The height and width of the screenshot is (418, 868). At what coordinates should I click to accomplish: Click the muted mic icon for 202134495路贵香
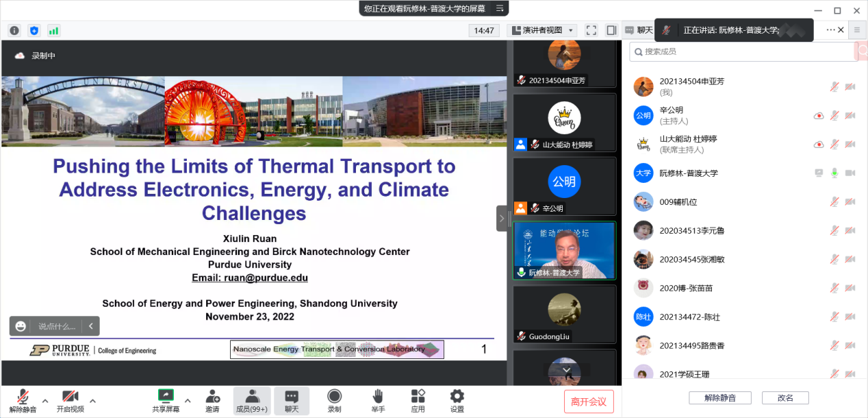point(834,346)
